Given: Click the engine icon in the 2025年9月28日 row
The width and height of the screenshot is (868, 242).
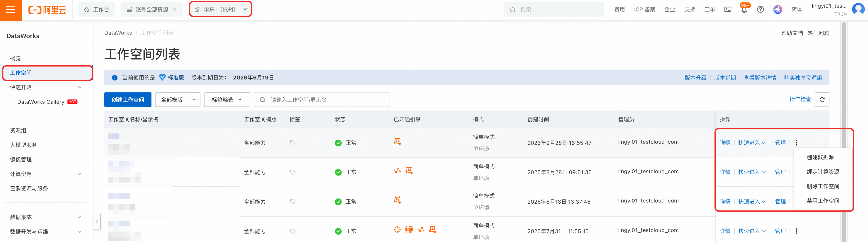Looking at the screenshot, I should (x=397, y=141).
